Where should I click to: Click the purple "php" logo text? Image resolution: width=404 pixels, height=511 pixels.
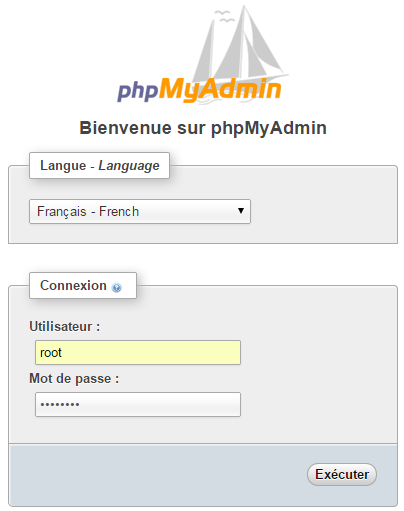pos(137,90)
